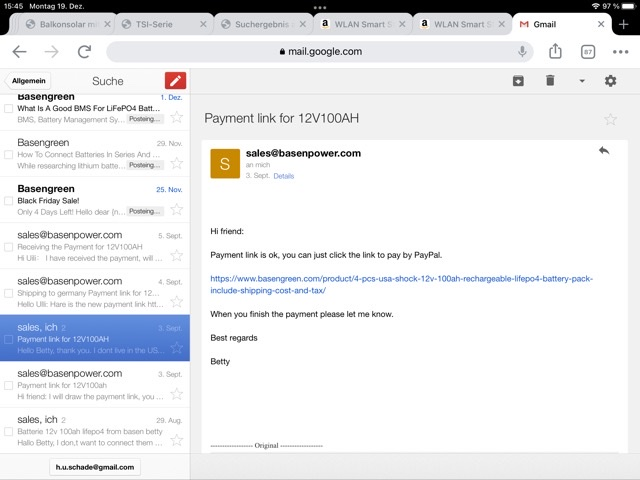Open the browser three-dot menu

point(620,52)
